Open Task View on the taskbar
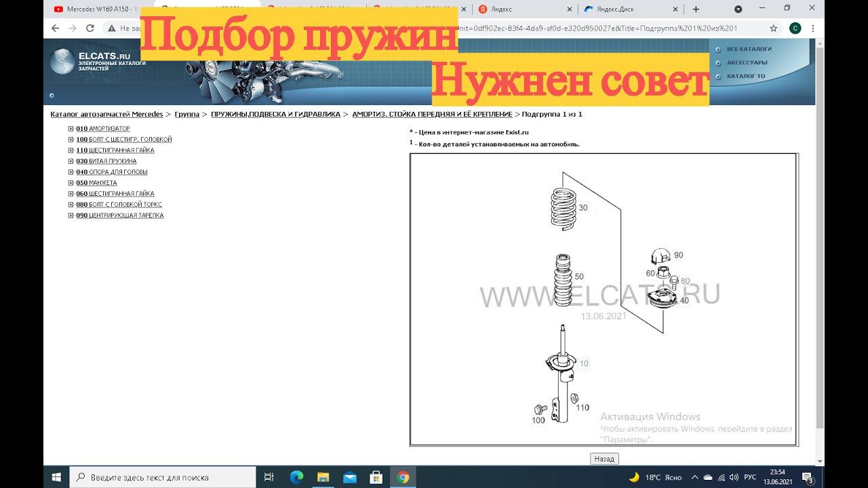Viewport: 868px width, 488px height. click(x=269, y=476)
